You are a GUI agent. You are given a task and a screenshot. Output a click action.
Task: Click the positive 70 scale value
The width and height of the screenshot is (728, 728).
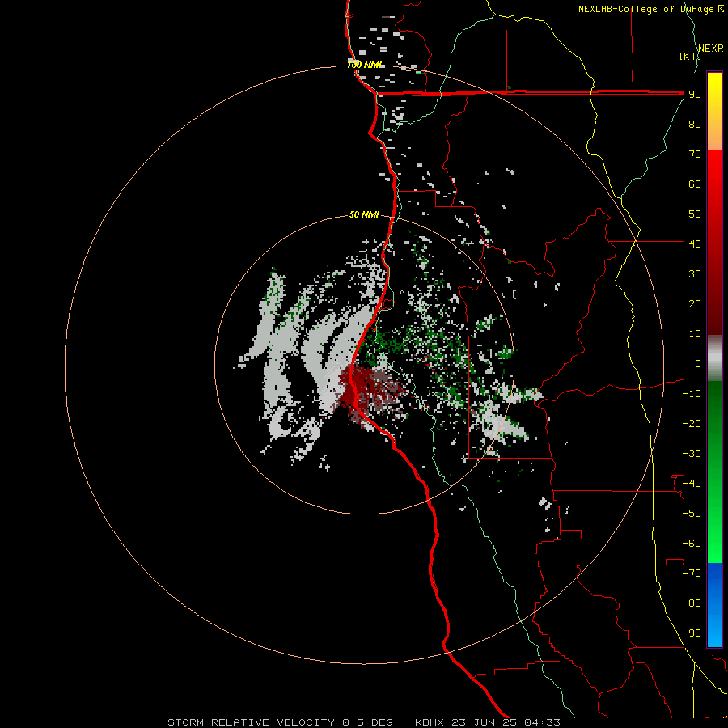695,154
